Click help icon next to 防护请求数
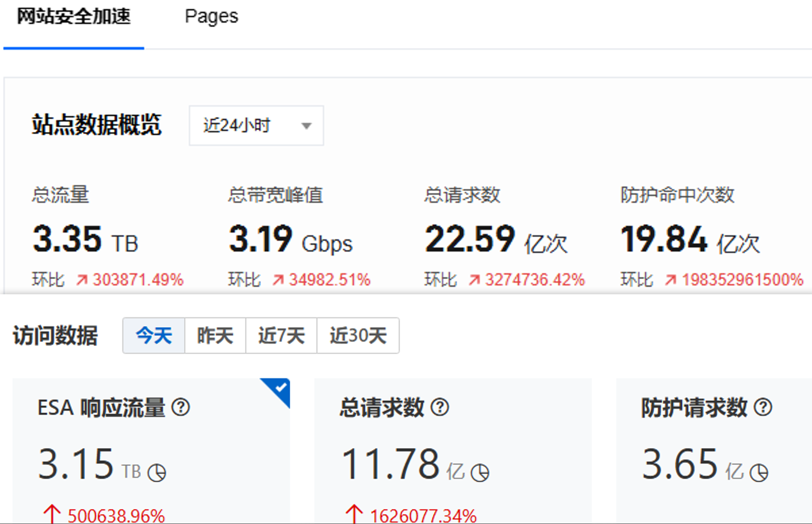 point(763,407)
